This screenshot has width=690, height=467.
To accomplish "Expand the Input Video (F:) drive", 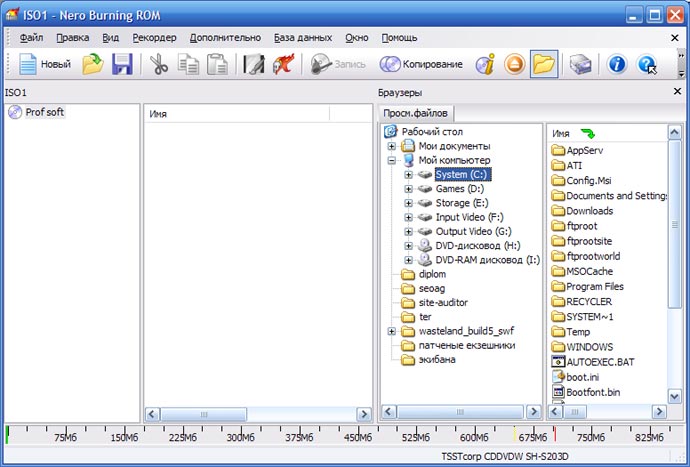I will (x=408, y=217).
